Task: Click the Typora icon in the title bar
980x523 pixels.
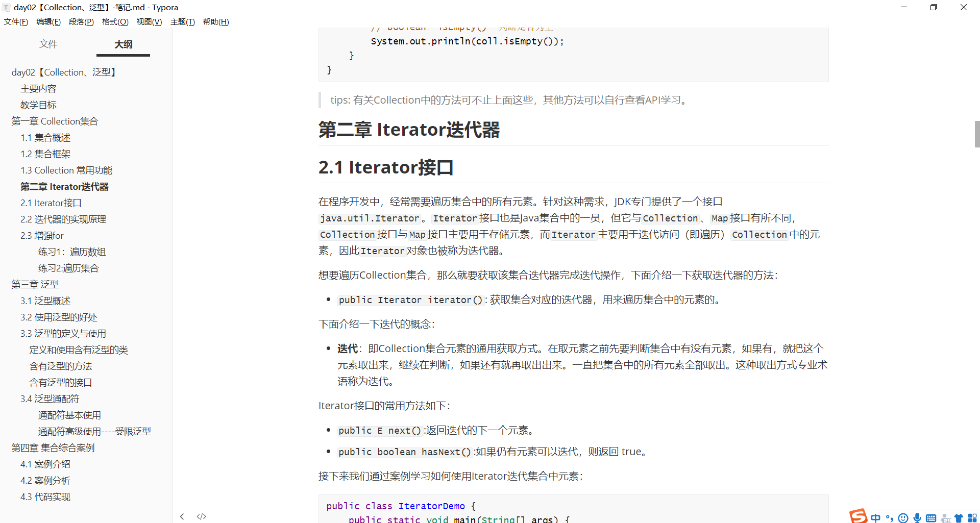Action: click(6, 7)
